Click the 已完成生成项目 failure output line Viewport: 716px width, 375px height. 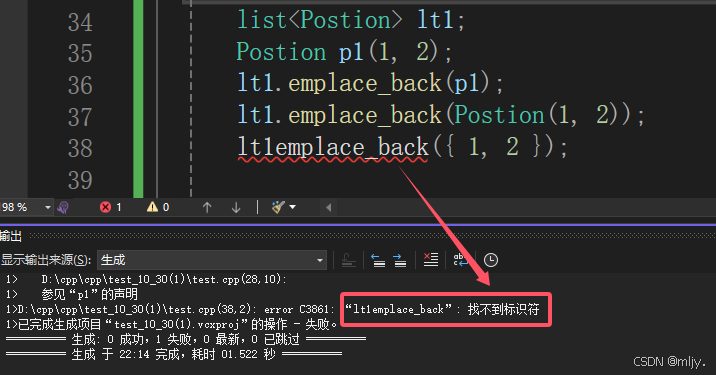[172, 324]
